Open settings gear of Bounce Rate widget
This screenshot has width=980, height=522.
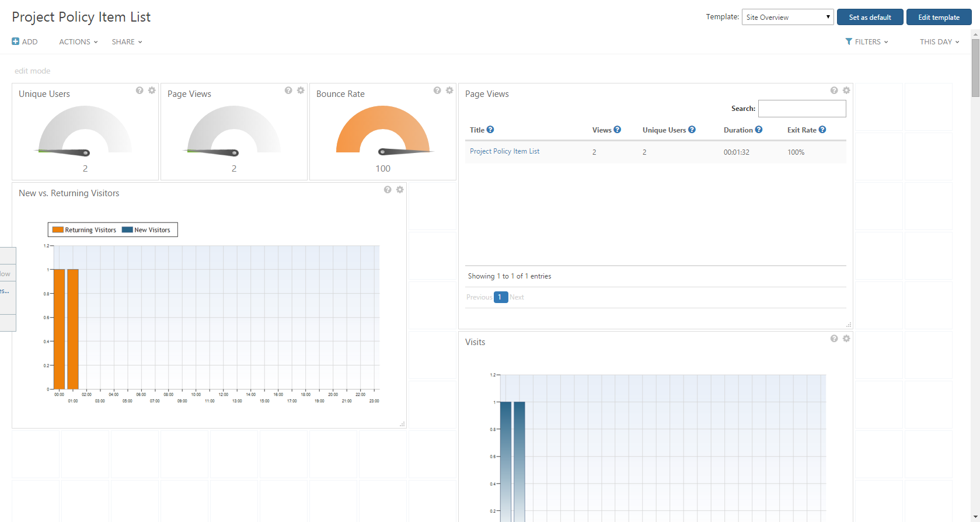449,91
